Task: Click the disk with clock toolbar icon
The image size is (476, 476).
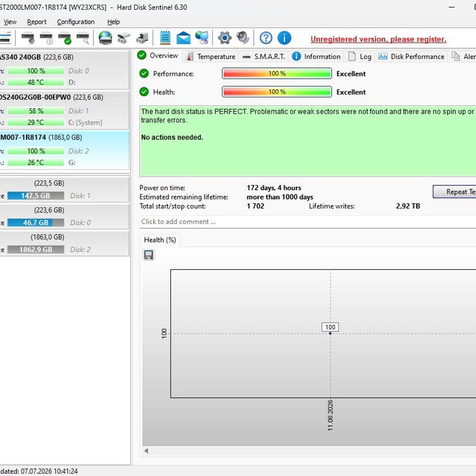Action: pyautogui.click(x=46, y=38)
